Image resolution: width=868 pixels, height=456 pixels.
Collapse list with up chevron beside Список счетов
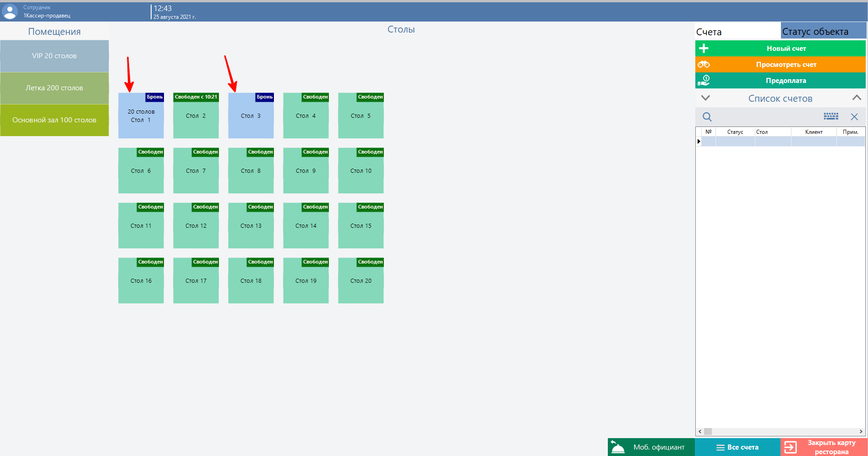tap(857, 98)
